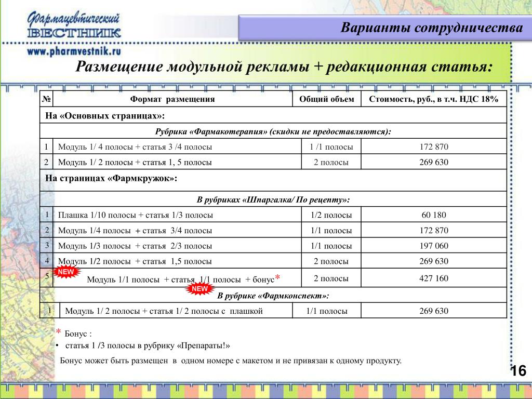Click the Фармацевтический Вестник logo
This screenshot has width=532, height=399.
74,25
